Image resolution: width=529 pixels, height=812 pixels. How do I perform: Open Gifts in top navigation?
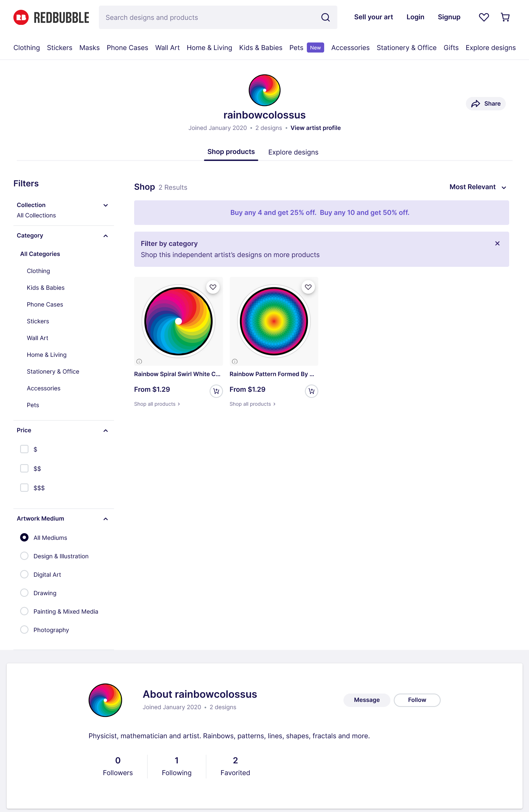pos(451,48)
